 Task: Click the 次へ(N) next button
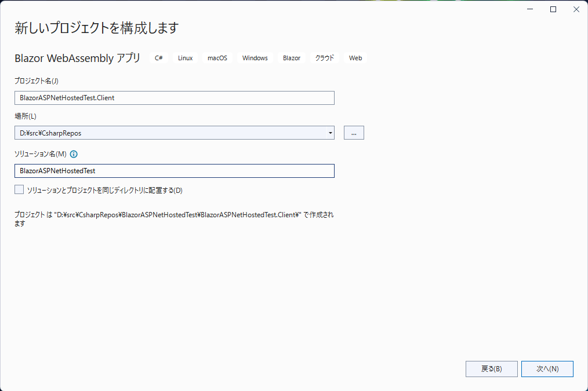coord(547,369)
